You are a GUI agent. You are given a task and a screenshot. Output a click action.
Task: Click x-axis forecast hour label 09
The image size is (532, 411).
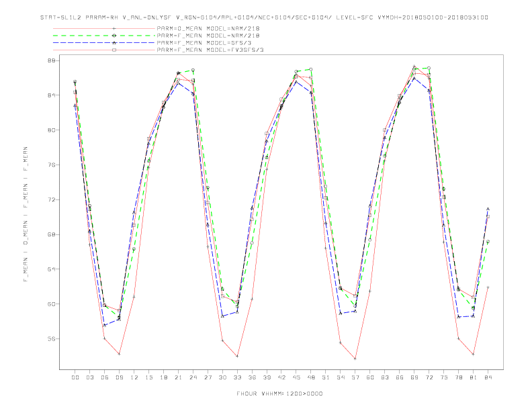point(119,377)
